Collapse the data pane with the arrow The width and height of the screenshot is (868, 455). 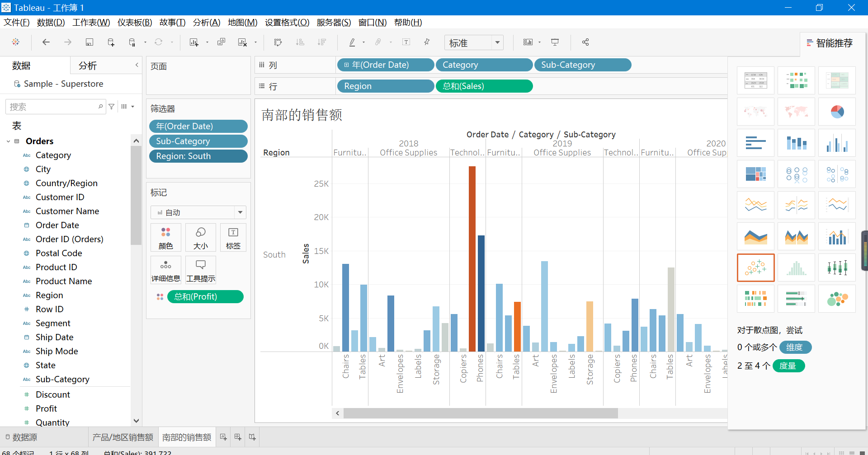137,65
